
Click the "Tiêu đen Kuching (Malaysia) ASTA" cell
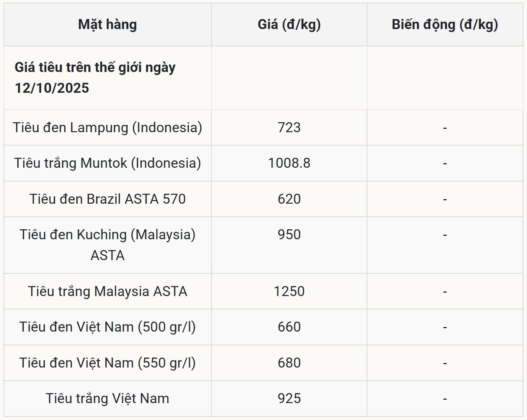107,245
